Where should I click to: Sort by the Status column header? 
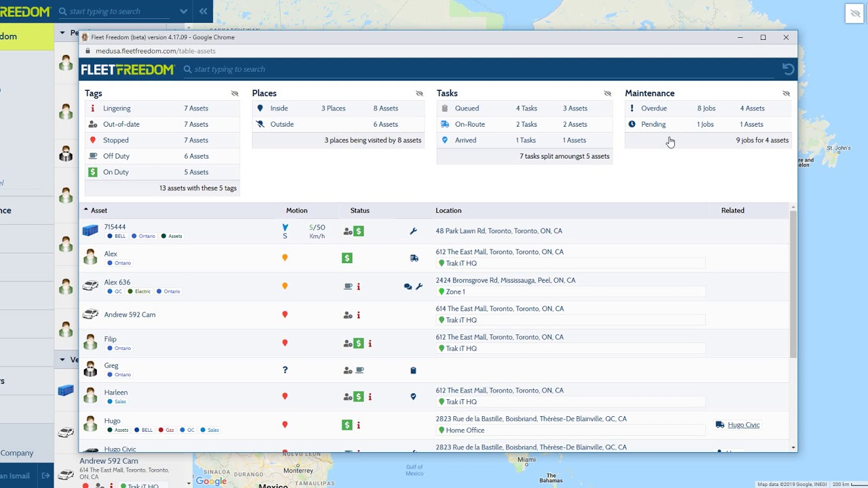(359, 211)
